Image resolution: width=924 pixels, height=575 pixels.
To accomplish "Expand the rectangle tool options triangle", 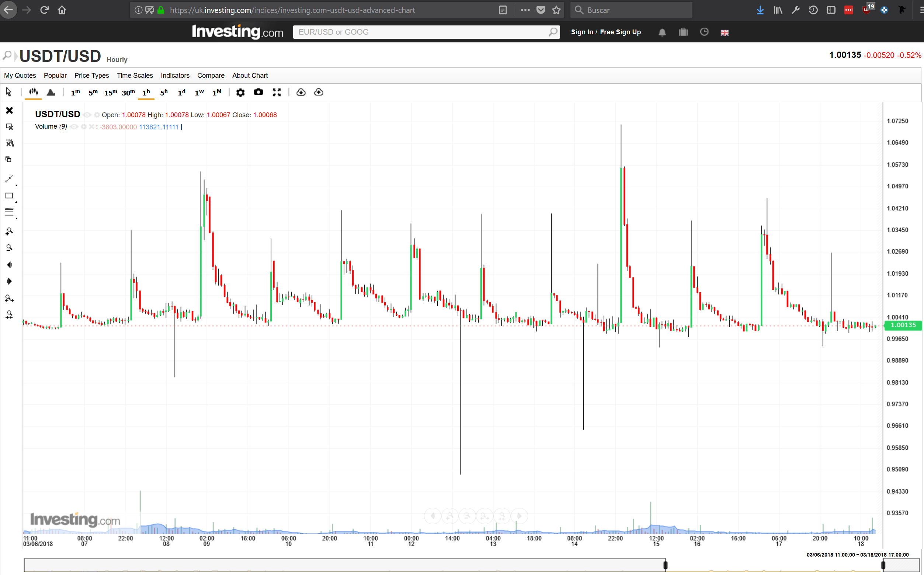I will (x=17, y=202).
